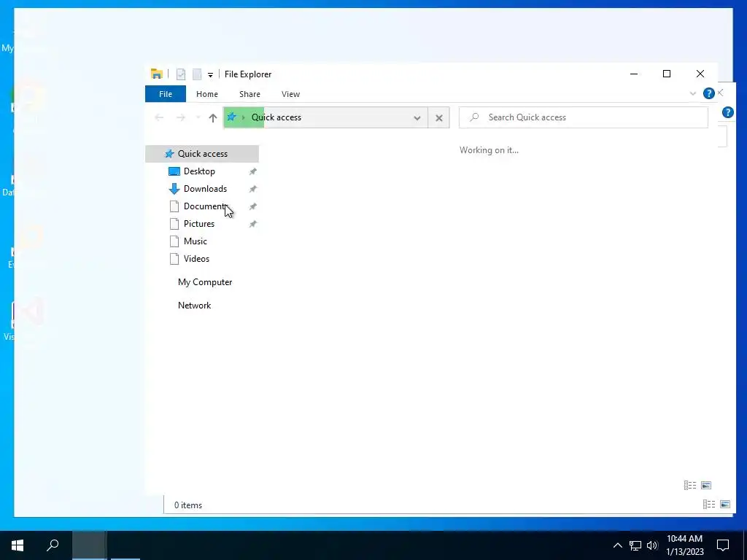The width and height of the screenshot is (747, 560).
Task: Select Network in navigation pane
Action: [194, 306]
